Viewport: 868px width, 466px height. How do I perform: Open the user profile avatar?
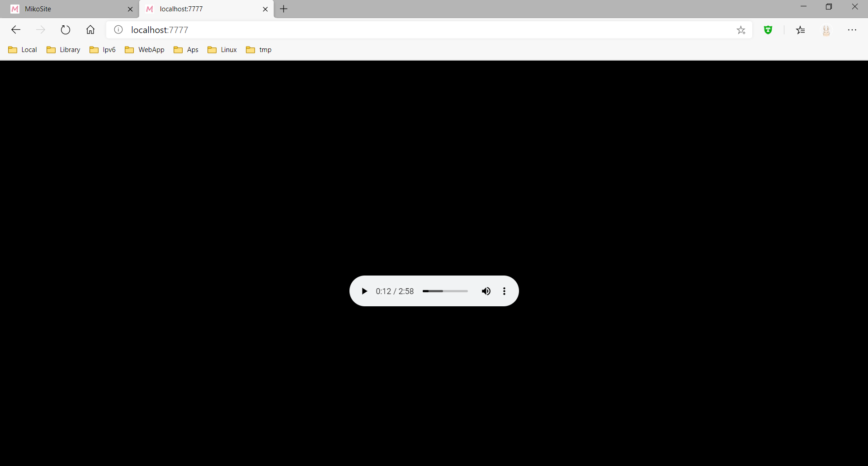[x=826, y=30]
